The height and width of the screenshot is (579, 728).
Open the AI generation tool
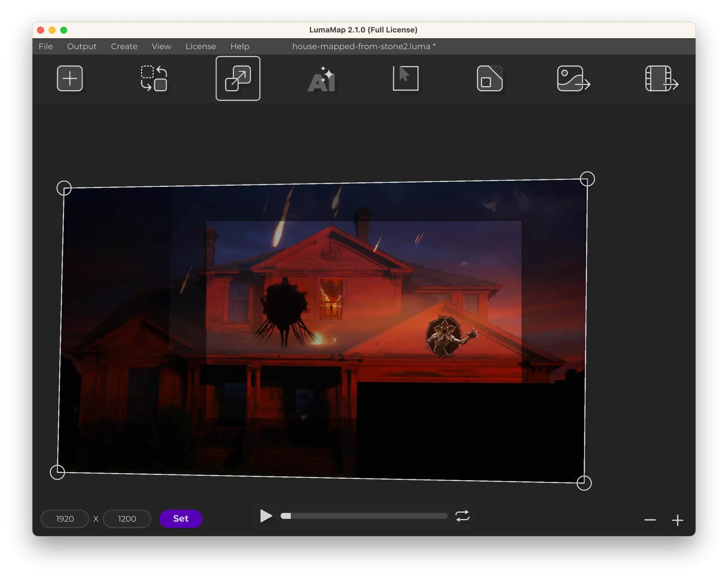pyautogui.click(x=321, y=79)
